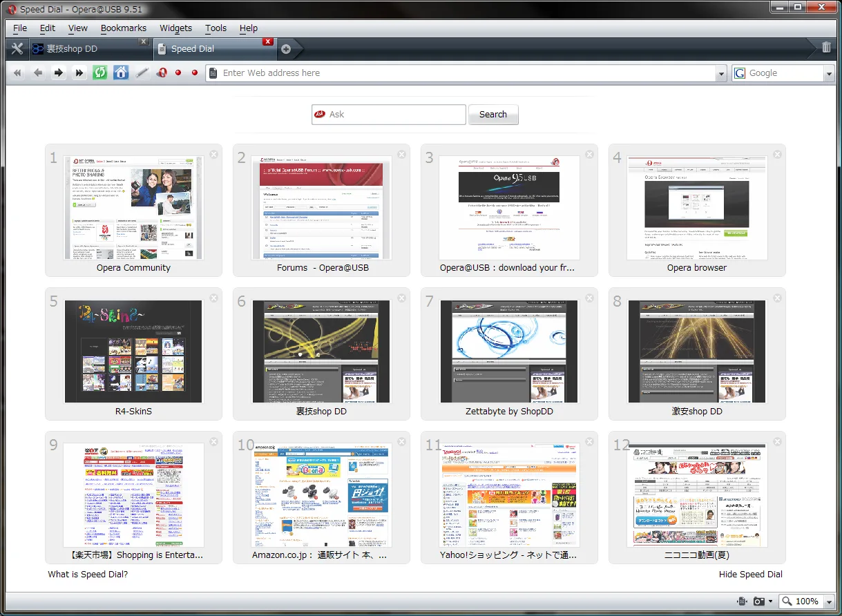The height and width of the screenshot is (616, 842).
Task: Toggle fit to width icon in status bar
Action: (742, 601)
